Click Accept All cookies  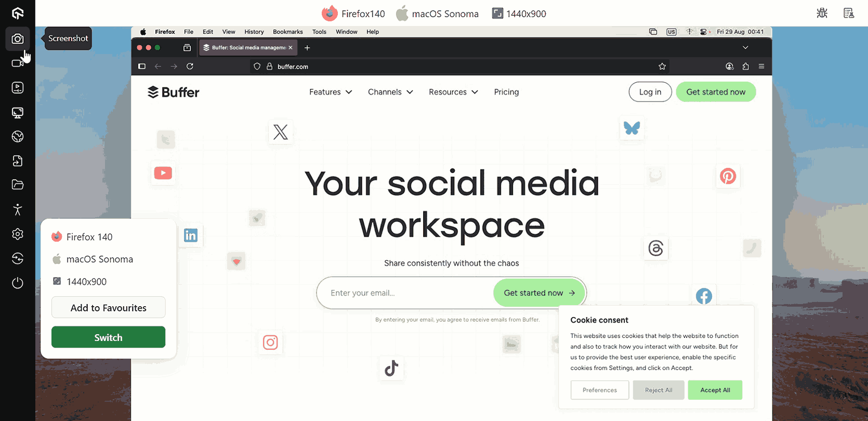click(x=715, y=390)
